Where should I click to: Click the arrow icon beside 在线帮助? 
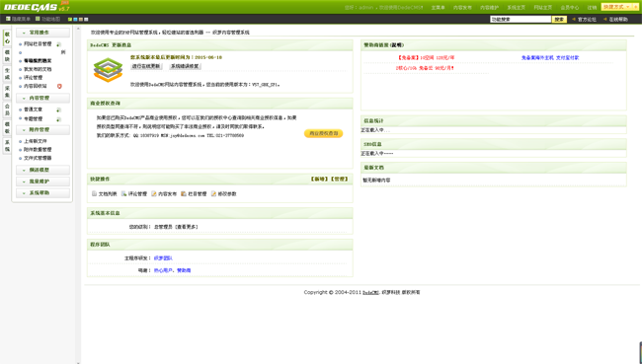pyautogui.click(x=605, y=19)
